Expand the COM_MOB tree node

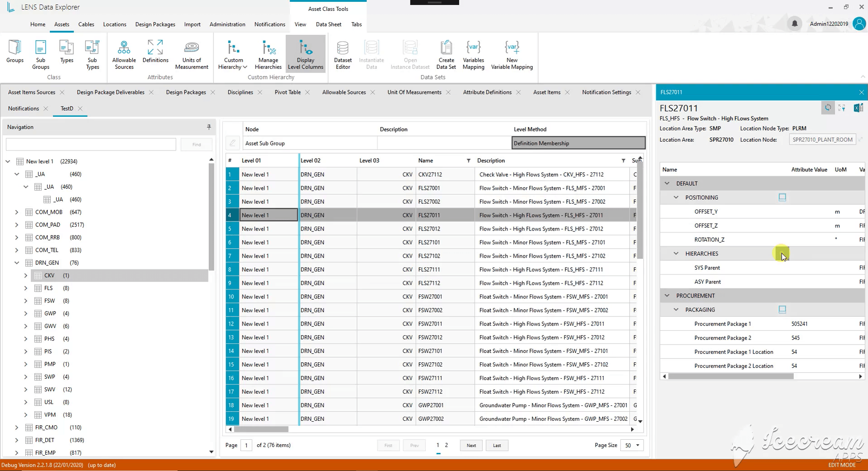coord(17,212)
